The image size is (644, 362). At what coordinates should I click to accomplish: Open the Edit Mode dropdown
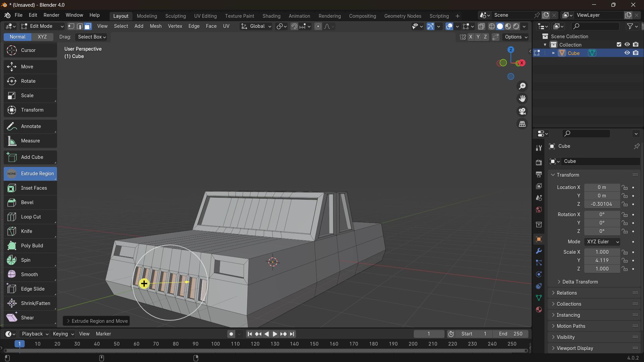[42, 26]
